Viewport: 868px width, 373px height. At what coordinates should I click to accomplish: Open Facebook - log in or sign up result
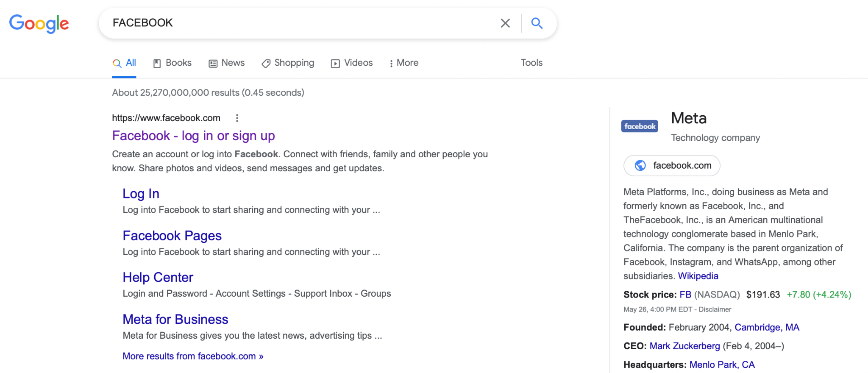point(193,136)
